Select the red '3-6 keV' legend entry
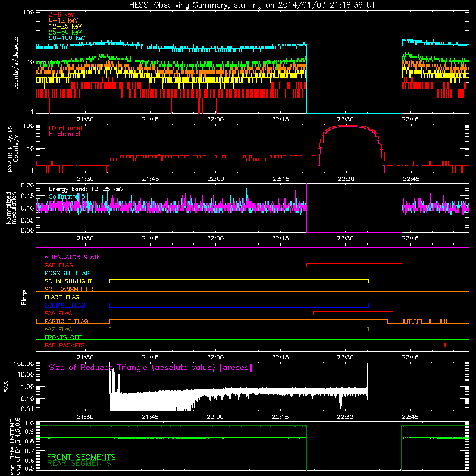 62,14
